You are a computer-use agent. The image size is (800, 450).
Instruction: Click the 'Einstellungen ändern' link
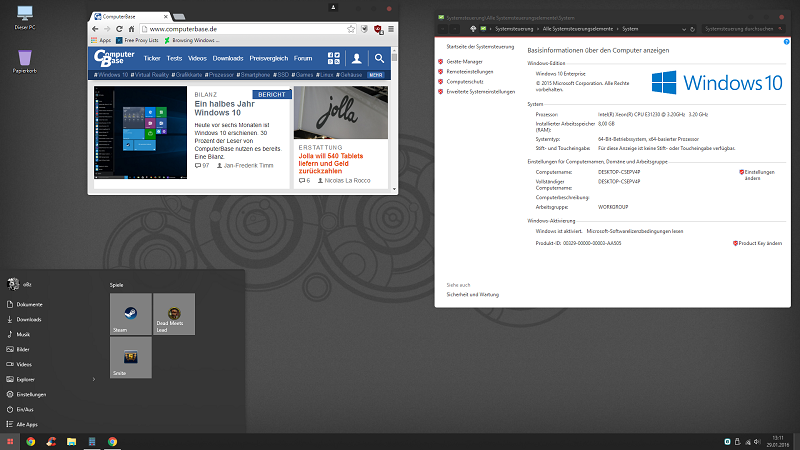[759, 175]
